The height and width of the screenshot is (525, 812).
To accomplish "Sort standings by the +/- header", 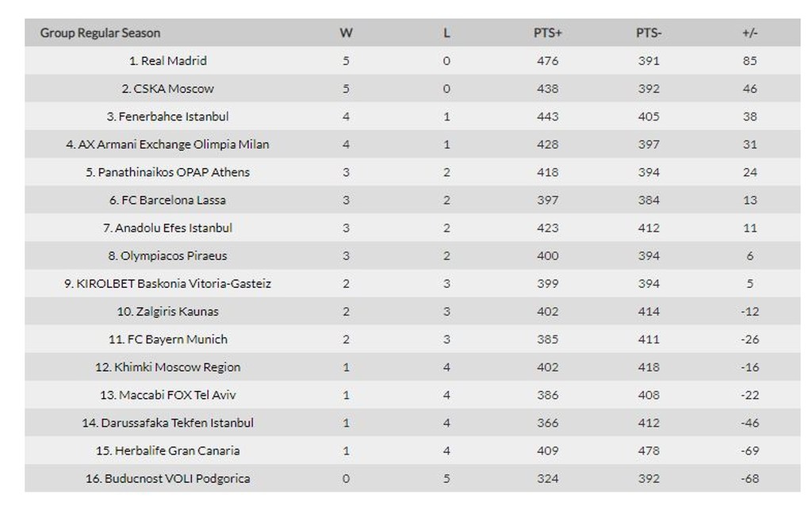I will (749, 33).
